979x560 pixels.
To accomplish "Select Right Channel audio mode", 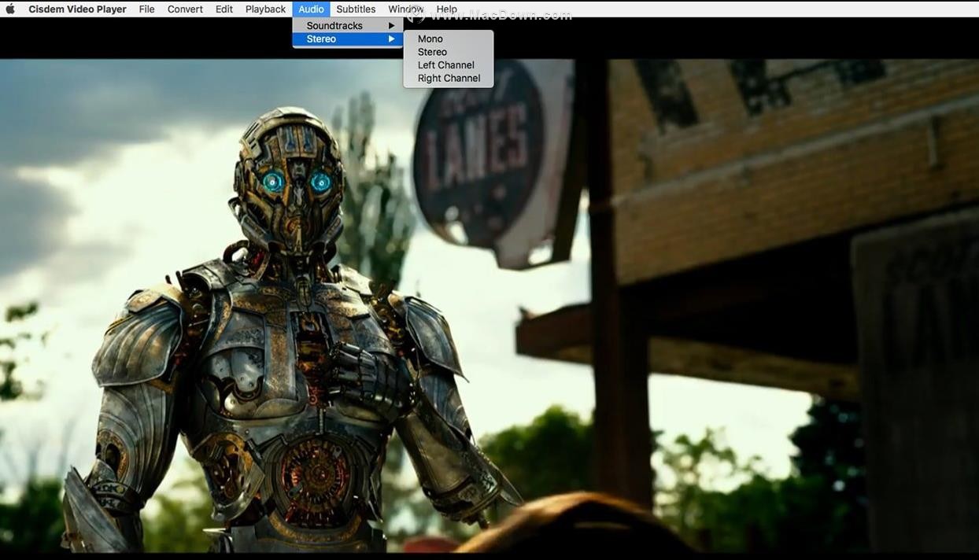I will [x=449, y=79].
